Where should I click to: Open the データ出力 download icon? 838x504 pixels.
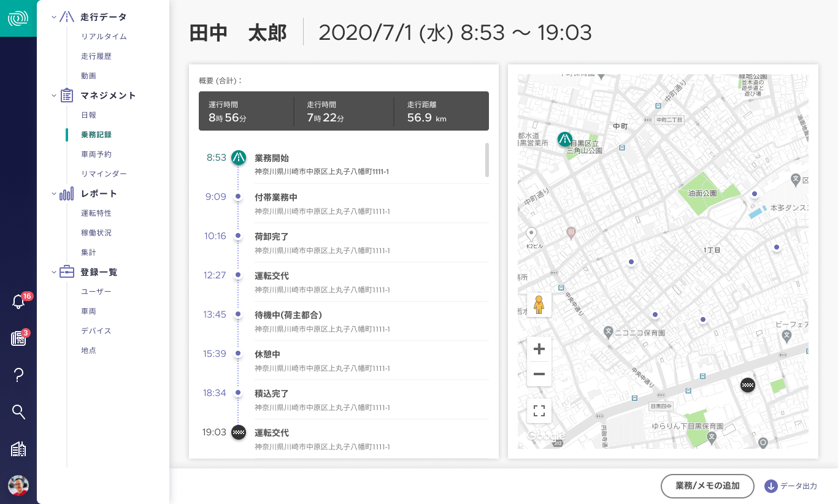click(771, 486)
